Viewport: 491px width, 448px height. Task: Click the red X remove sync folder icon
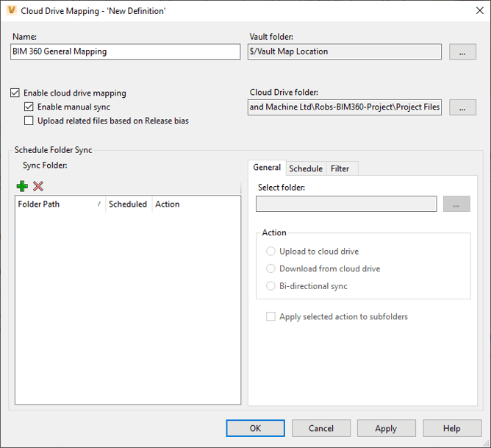pyautogui.click(x=38, y=186)
